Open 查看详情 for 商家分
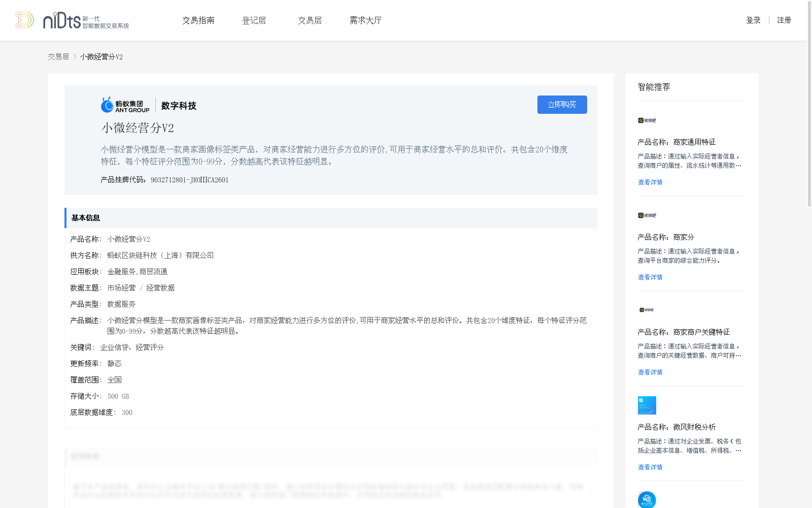This screenshot has width=812, height=508. 650,277
